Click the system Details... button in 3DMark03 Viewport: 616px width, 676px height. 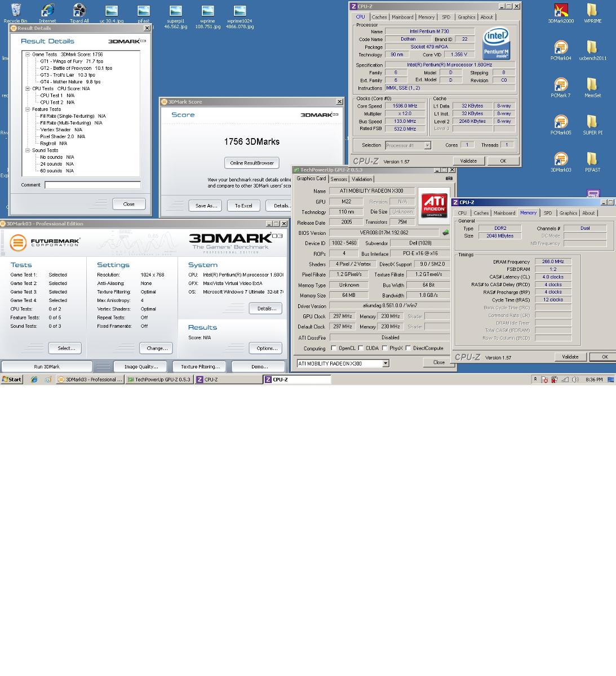pos(266,308)
